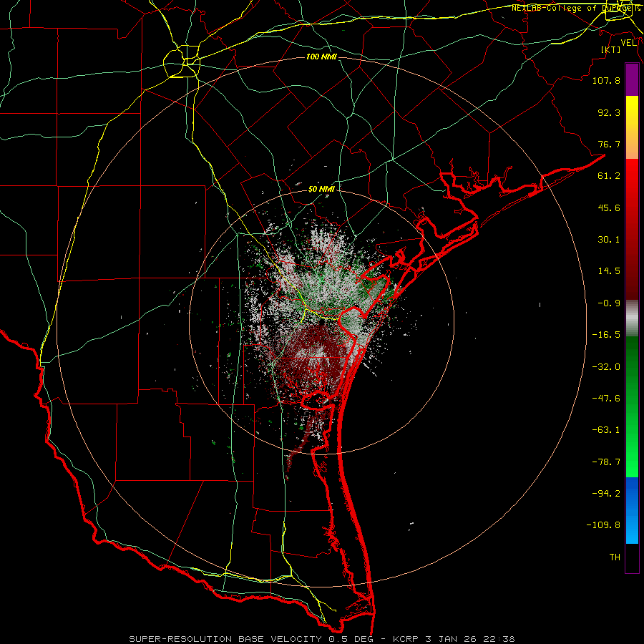Click the 107.8 velocity scale value
Viewport: 644px width, 644px height.
[x=606, y=80]
